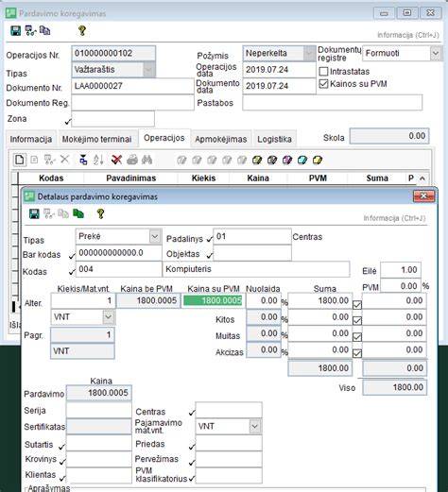Expand the Prekė type dropdown

pos(155,236)
